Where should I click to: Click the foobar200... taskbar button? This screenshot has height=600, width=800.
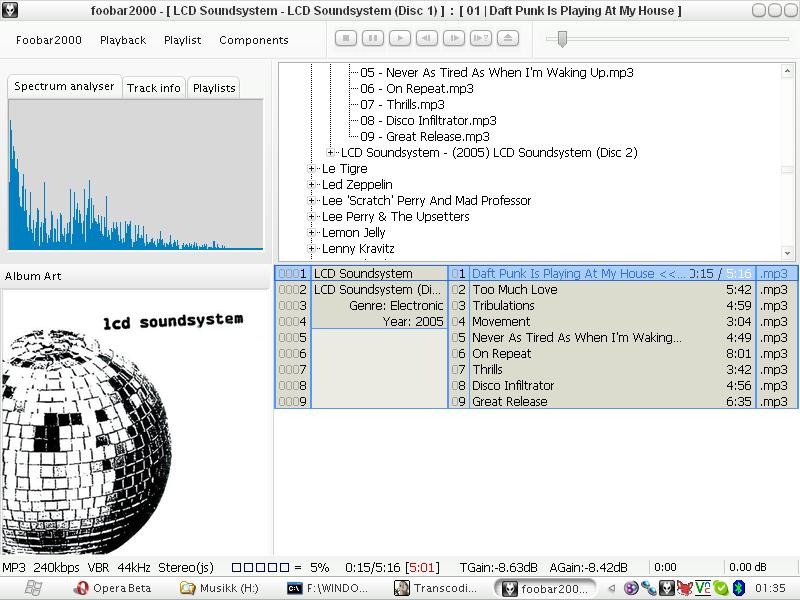[544, 588]
